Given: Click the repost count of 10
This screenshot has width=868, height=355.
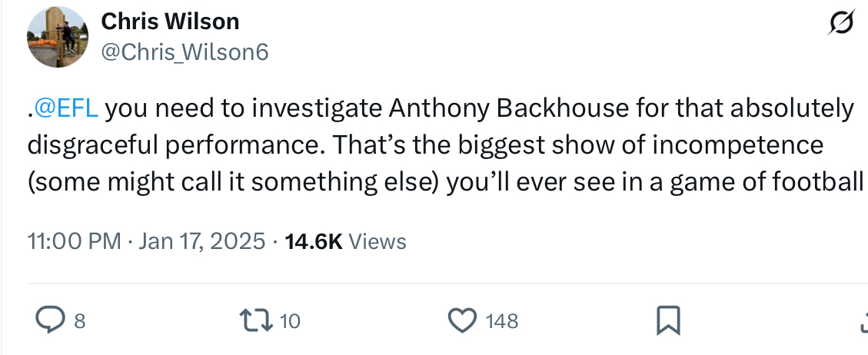Looking at the screenshot, I should coord(289,320).
